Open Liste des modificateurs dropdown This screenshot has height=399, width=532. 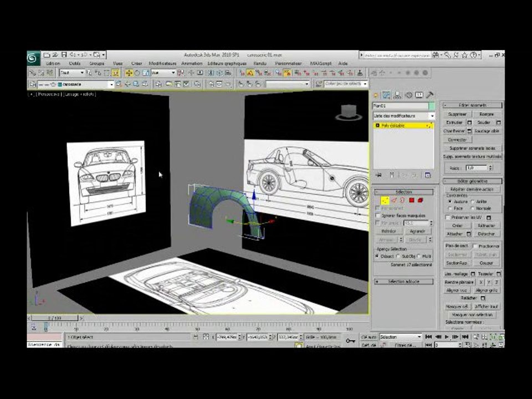click(x=404, y=116)
